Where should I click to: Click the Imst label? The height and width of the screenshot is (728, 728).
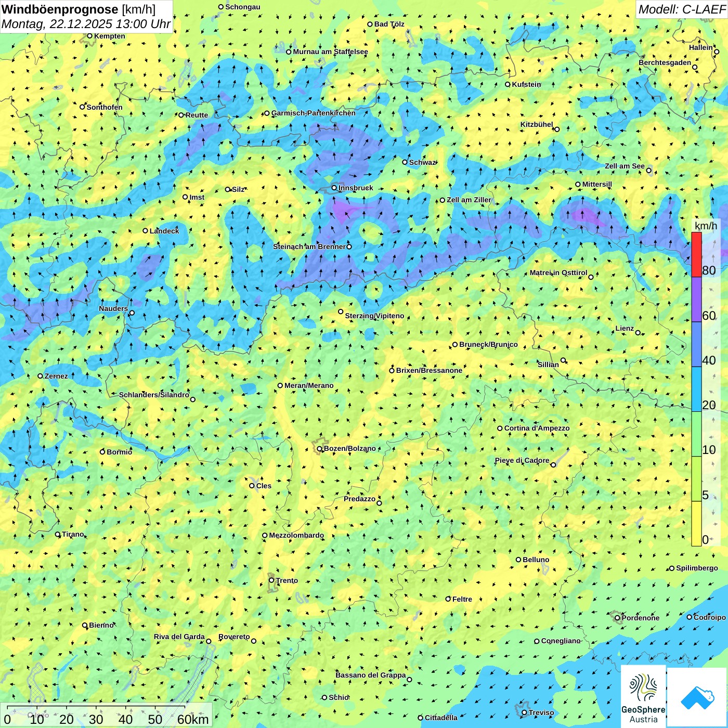pyautogui.click(x=197, y=197)
